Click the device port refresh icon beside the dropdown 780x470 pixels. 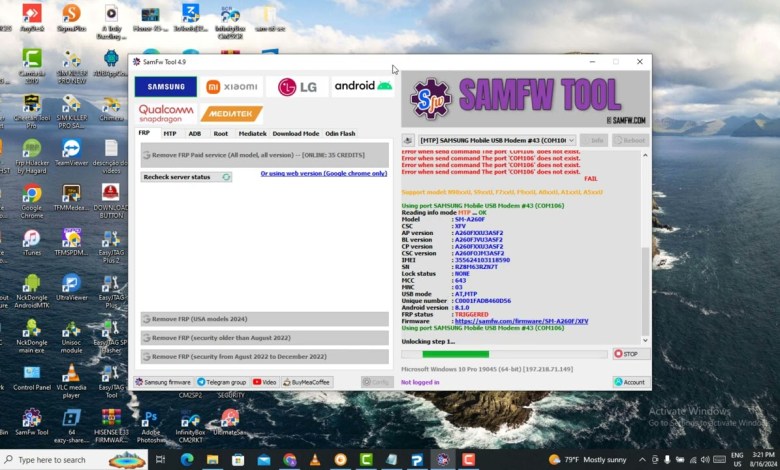coord(408,140)
